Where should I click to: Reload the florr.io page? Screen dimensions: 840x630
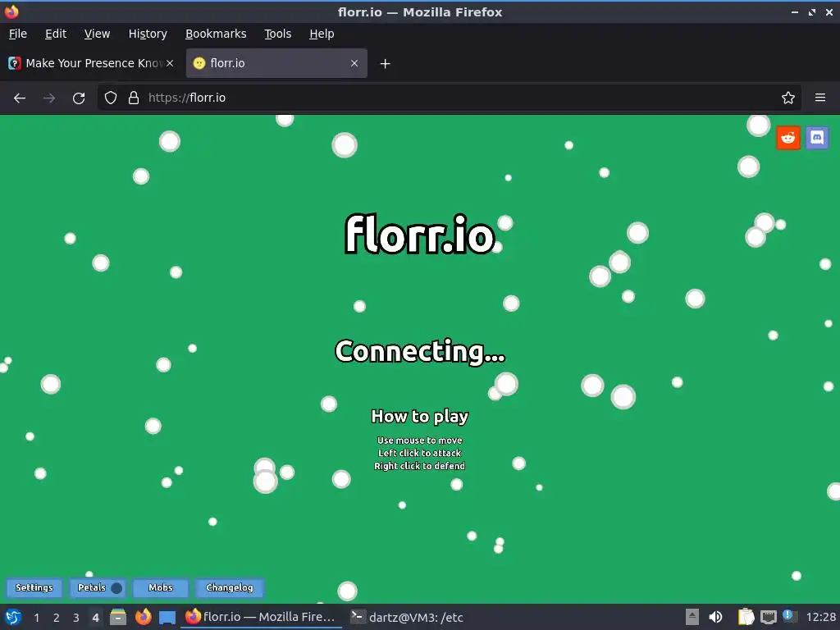pos(79,98)
